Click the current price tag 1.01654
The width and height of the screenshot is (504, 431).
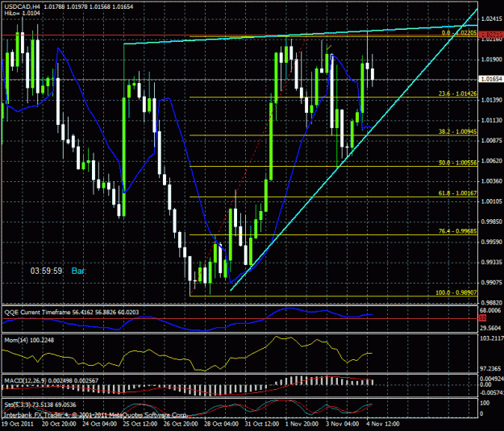click(x=491, y=79)
